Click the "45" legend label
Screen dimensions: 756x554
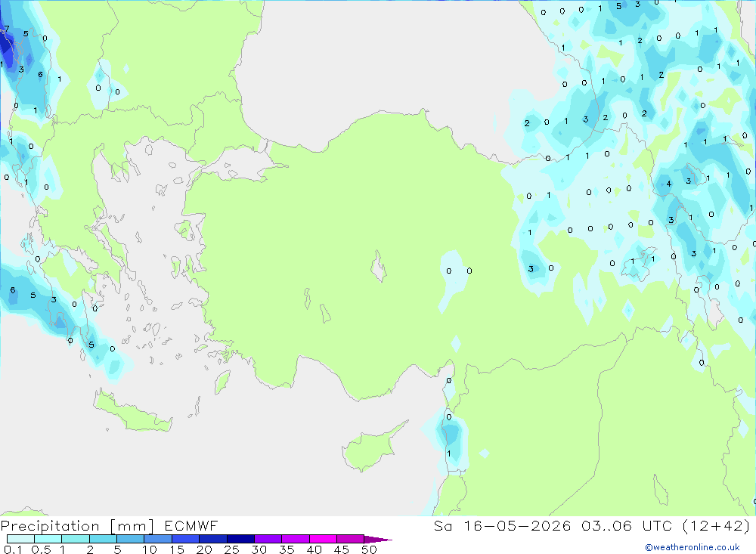point(342,549)
